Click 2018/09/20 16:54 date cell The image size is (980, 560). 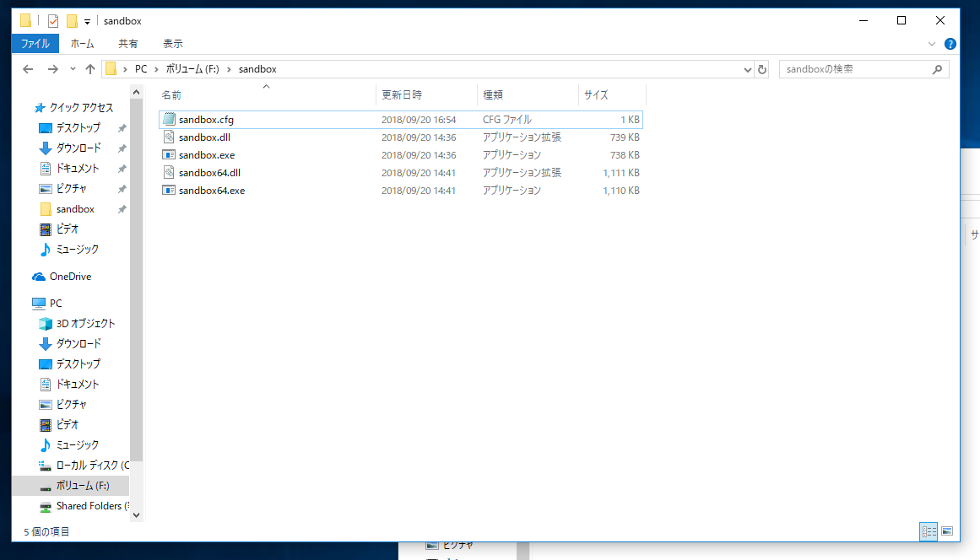pos(419,119)
